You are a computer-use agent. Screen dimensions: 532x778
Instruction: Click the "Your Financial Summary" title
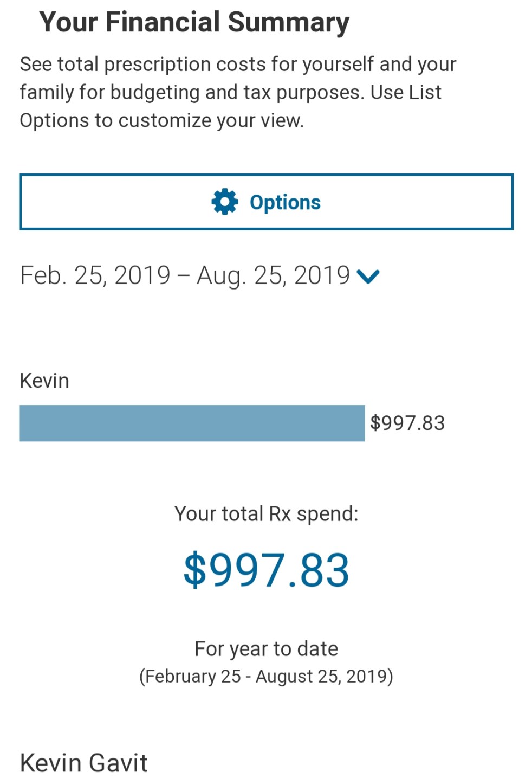point(194,22)
